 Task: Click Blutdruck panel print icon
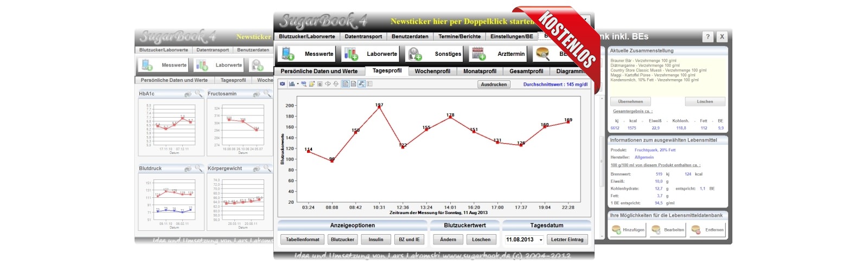click(x=188, y=169)
